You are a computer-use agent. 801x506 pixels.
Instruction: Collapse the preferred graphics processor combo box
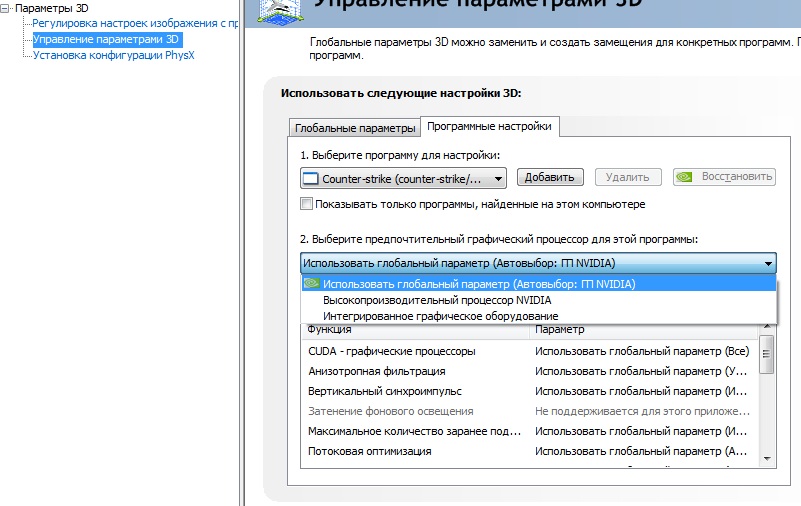[x=538, y=263]
